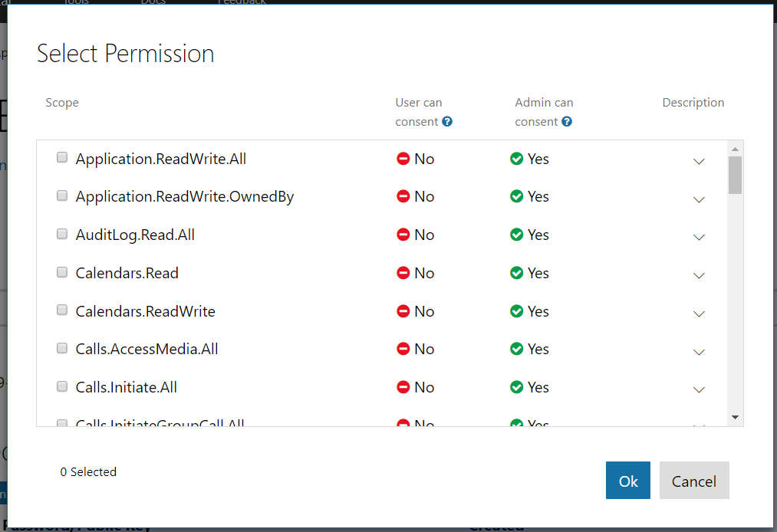Image resolution: width=777 pixels, height=532 pixels.
Task: Open the Admin can consent help tooltip
Action: click(566, 121)
